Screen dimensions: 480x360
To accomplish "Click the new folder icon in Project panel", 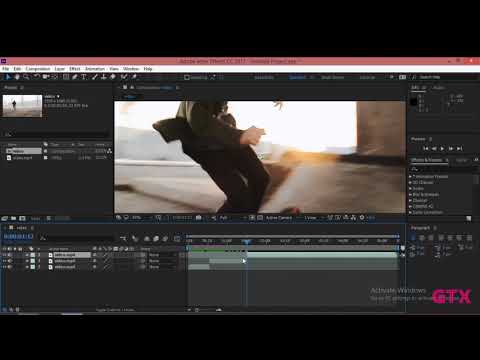I will point(14,218).
